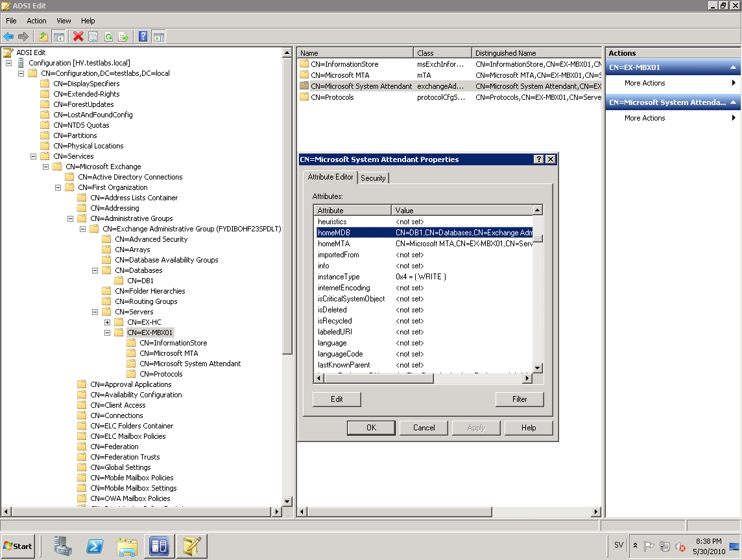Switch to the MMC console taskbar button

[x=159, y=546]
